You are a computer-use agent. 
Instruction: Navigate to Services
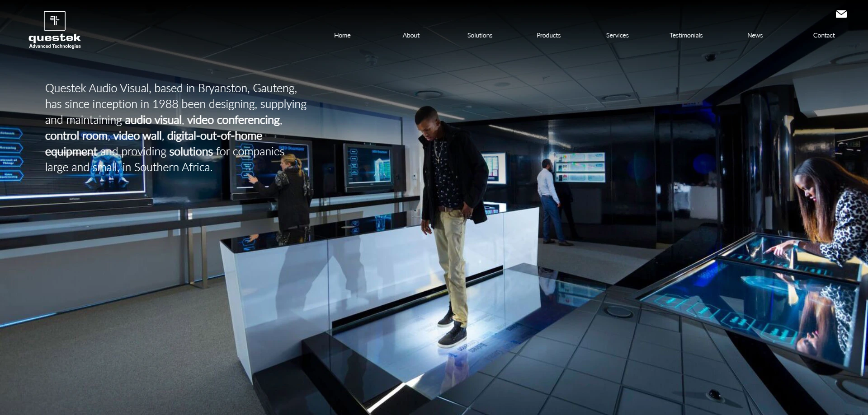(x=617, y=35)
